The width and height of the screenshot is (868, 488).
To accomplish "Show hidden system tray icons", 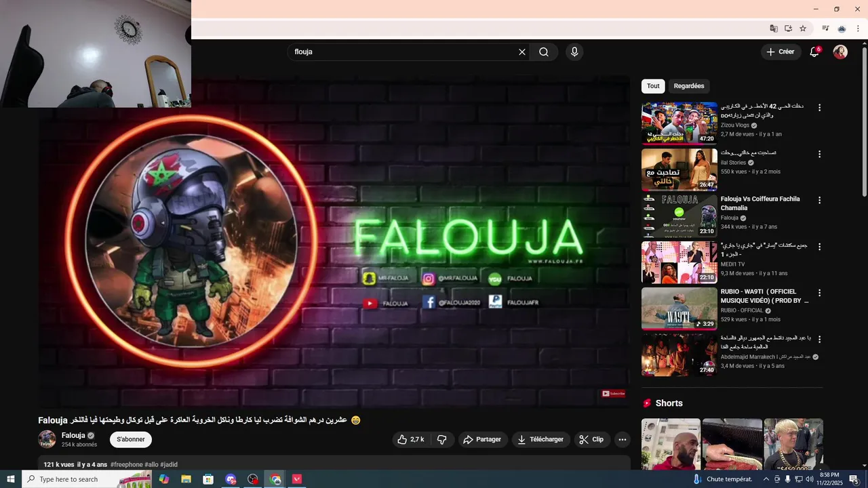I will pos(766,479).
